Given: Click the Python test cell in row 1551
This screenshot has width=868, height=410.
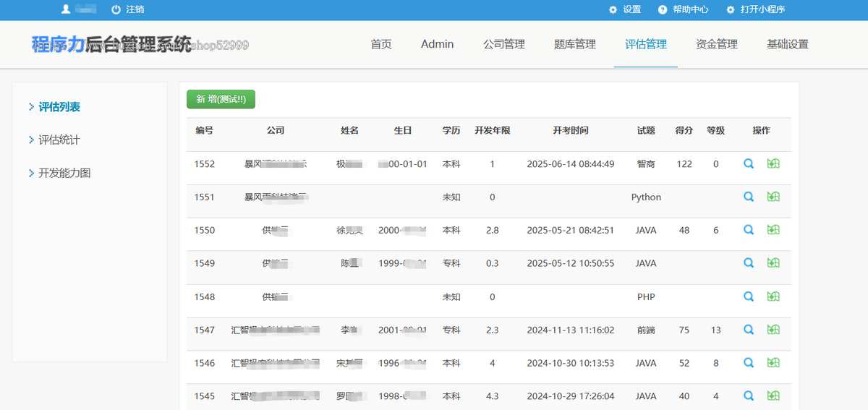Looking at the screenshot, I should click(x=646, y=197).
